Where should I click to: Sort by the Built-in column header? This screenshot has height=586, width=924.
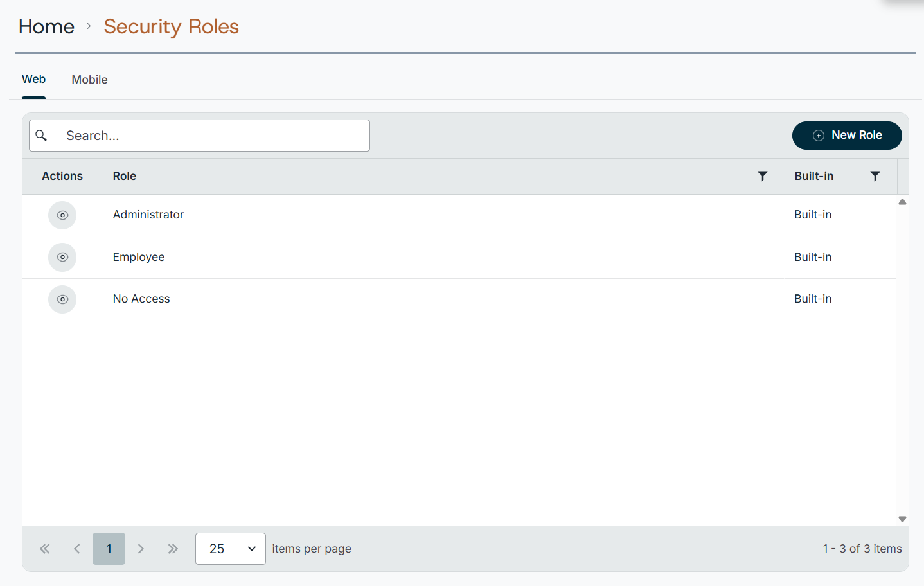(814, 176)
